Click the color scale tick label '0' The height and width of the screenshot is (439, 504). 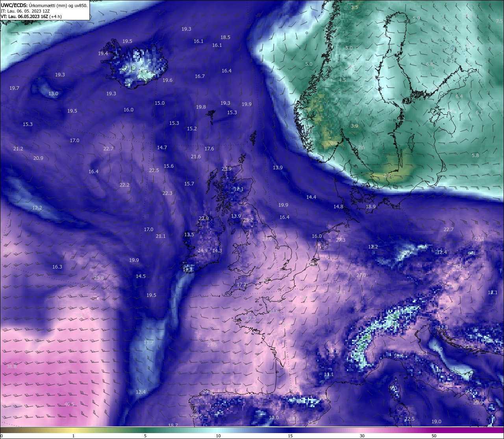coord(2,436)
